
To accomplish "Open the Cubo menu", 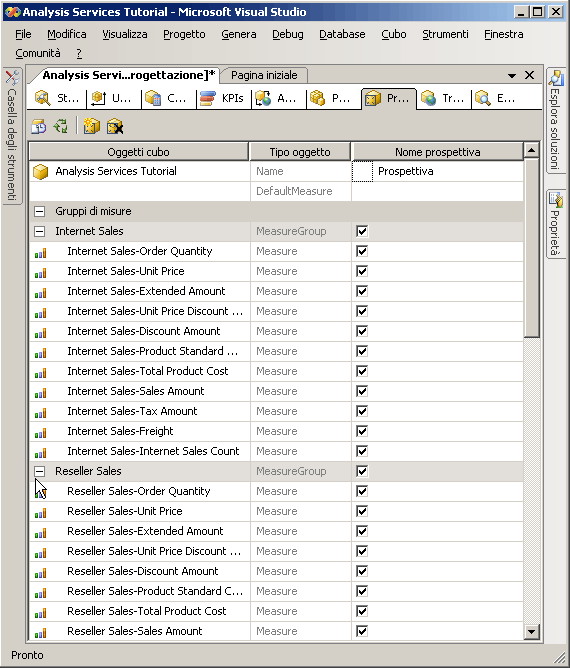I will click(x=394, y=34).
